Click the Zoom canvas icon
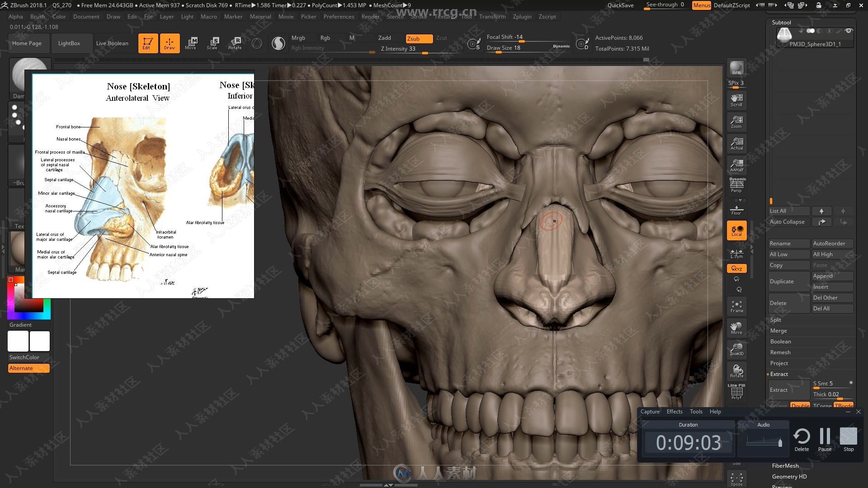Screen dimensions: 868x488 point(736,122)
